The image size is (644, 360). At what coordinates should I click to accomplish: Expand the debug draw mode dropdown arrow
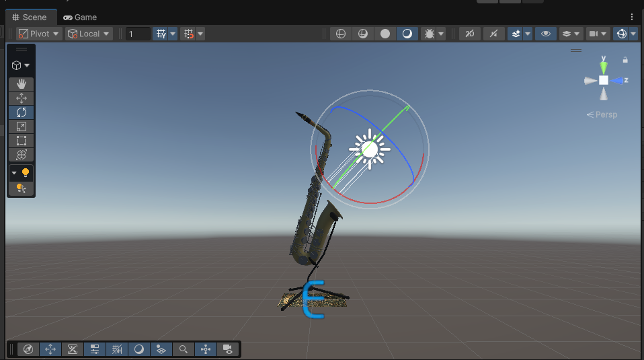coord(441,34)
